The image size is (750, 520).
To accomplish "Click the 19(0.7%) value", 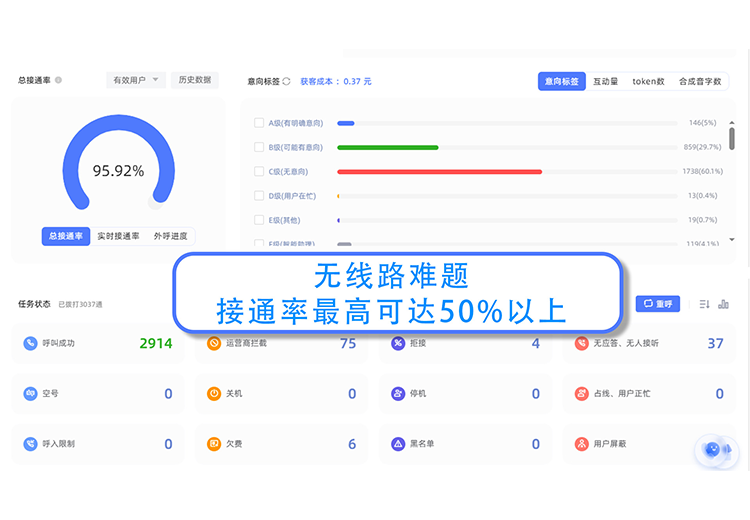I will pos(703,220).
